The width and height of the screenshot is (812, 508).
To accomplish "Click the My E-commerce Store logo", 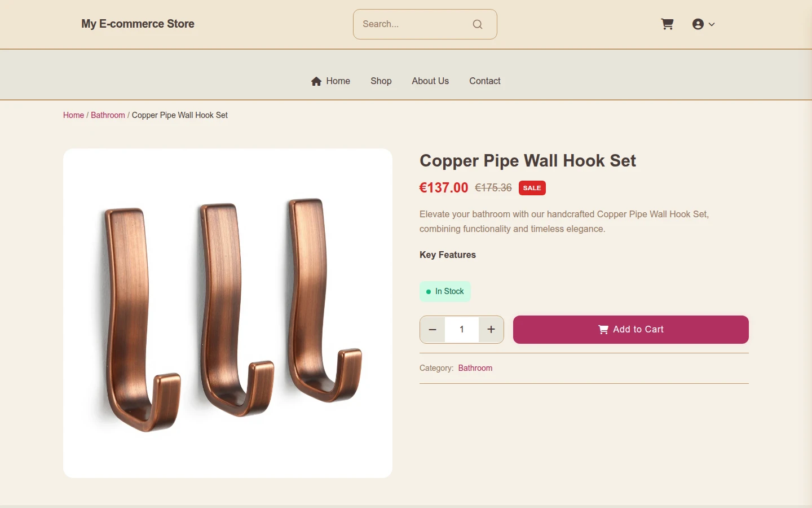I will tap(138, 24).
